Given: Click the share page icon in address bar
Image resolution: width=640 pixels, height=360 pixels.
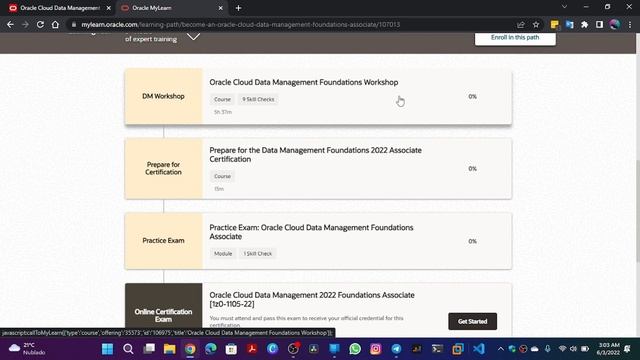Looking at the screenshot, I should pos(520,24).
